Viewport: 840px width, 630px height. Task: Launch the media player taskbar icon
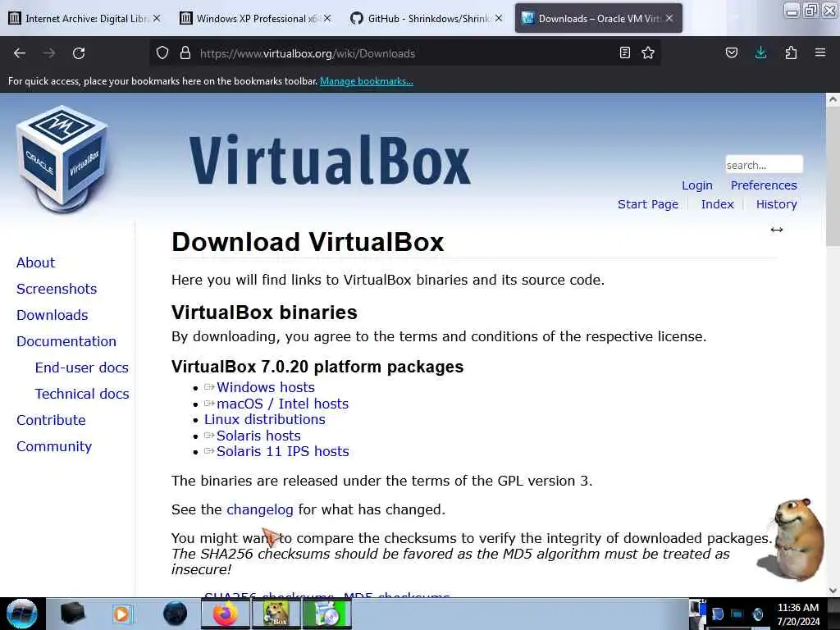click(x=122, y=614)
